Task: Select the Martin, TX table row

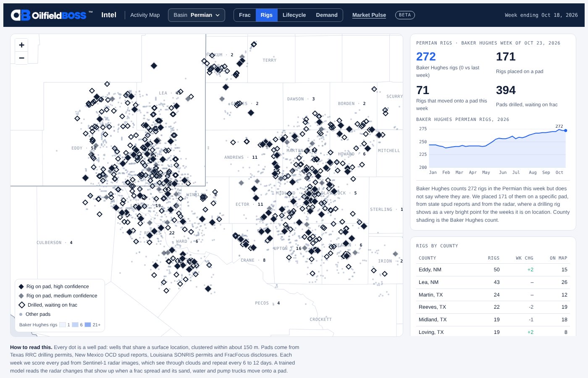Action: 493,295
